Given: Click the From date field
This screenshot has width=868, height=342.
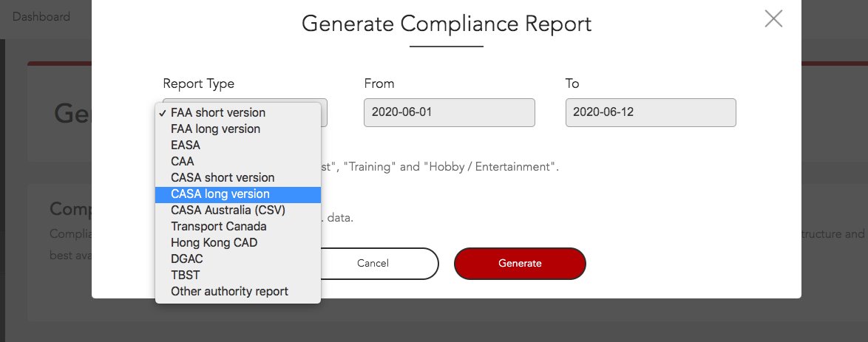Looking at the screenshot, I should [x=450, y=112].
